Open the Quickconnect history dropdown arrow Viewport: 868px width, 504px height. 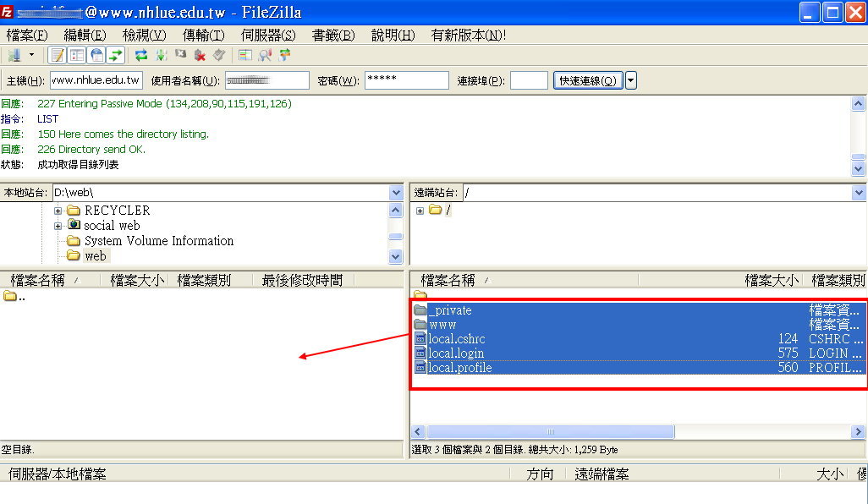click(630, 80)
